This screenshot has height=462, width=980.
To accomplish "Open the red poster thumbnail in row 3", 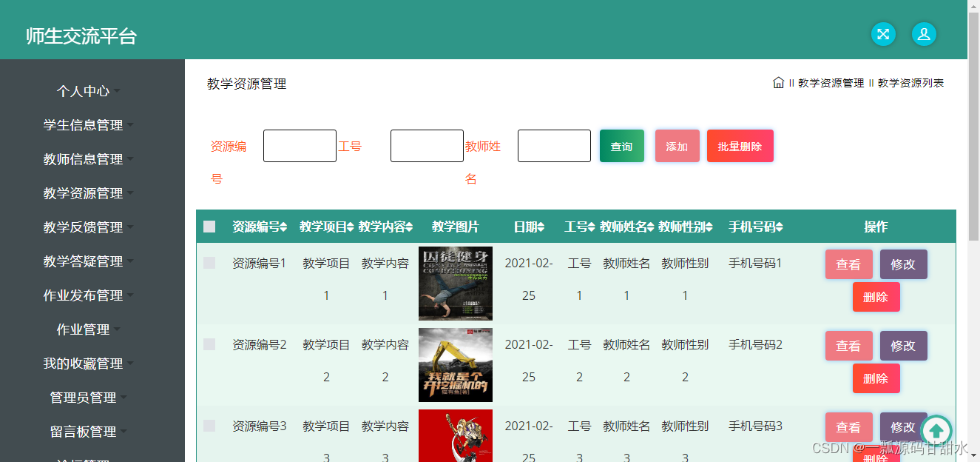I will tap(456, 435).
